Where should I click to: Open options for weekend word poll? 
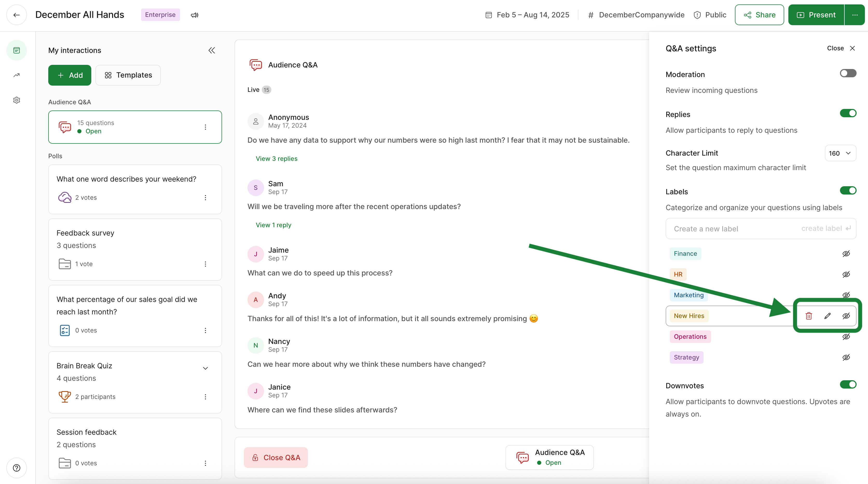(x=205, y=198)
